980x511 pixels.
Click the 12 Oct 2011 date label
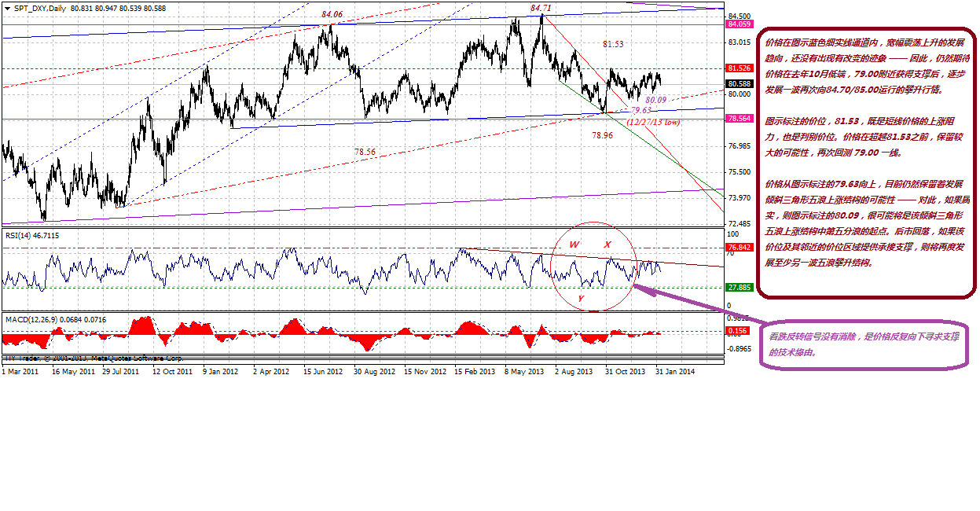point(174,371)
